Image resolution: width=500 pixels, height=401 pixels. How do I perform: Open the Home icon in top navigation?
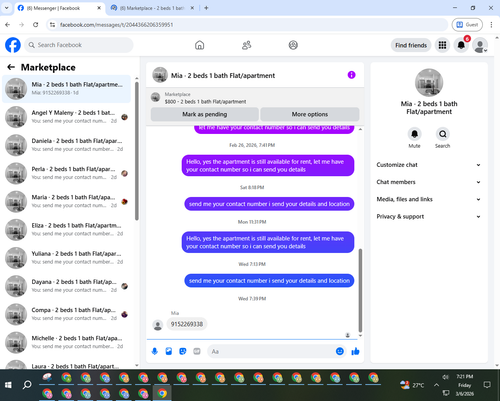pos(199,45)
